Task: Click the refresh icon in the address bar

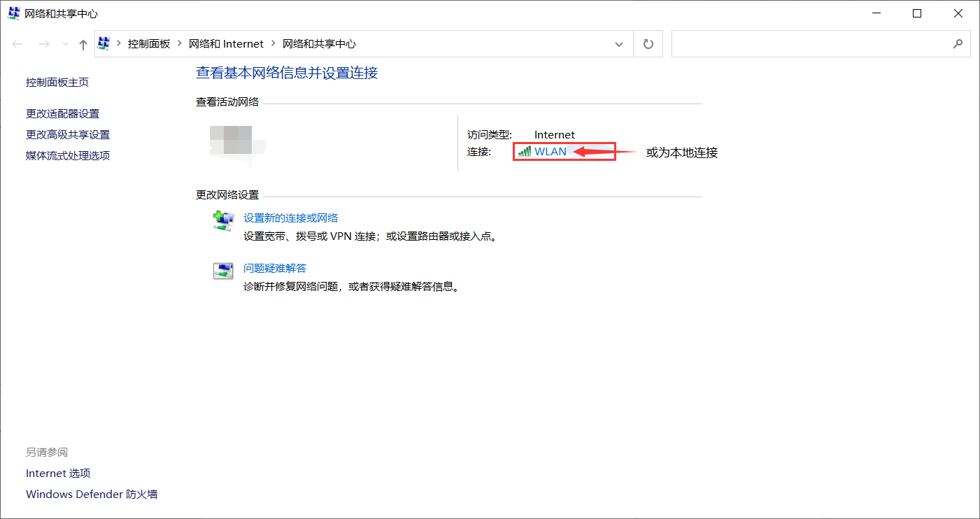Action: tap(648, 43)
